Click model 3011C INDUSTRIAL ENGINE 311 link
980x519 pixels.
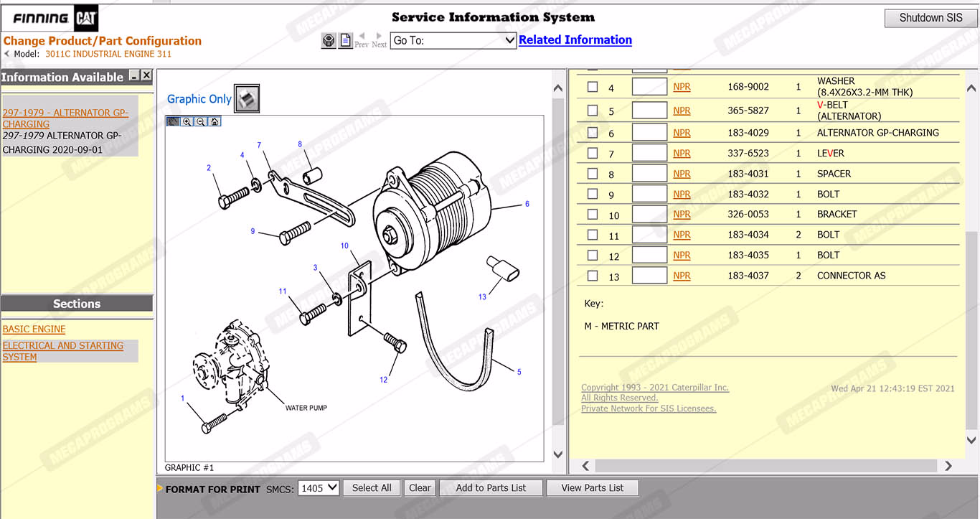pyautogui.click(x=108, y=54)
